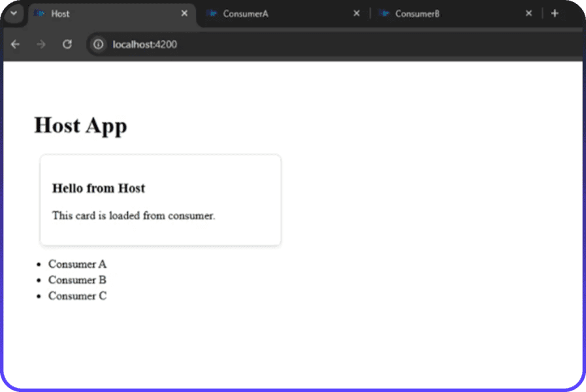The height and width of the screenshot is (392, 586).
Task: Click the Host tab favicon
Action: click(x=41, y=13)
